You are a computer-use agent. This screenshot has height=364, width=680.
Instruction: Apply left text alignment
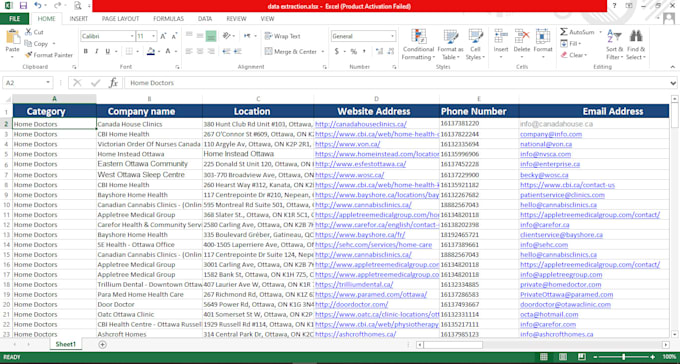tap(189, 51)
